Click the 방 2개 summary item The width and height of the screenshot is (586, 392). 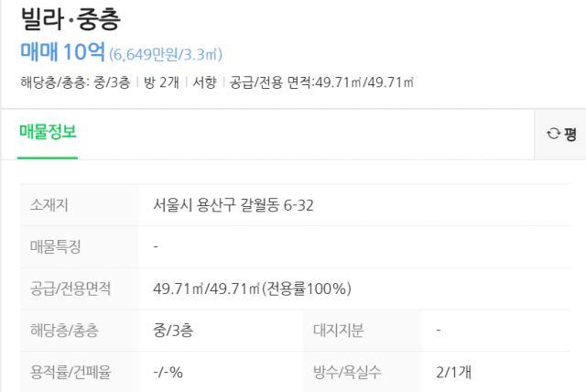tap(161, 82)
